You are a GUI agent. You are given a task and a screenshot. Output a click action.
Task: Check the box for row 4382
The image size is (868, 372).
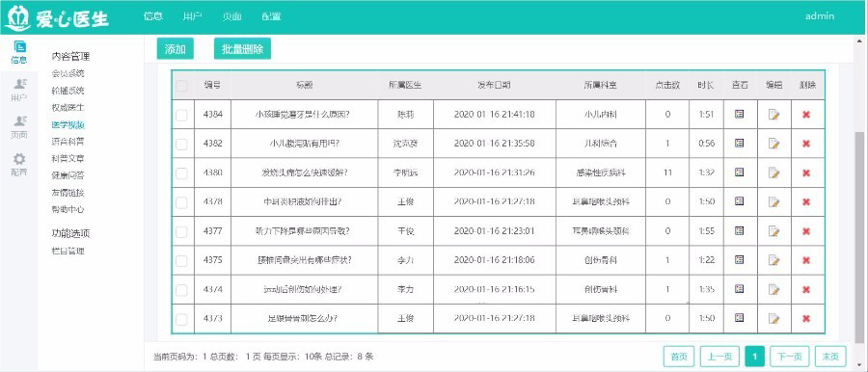pyautogui.click(x=181, y=144)
